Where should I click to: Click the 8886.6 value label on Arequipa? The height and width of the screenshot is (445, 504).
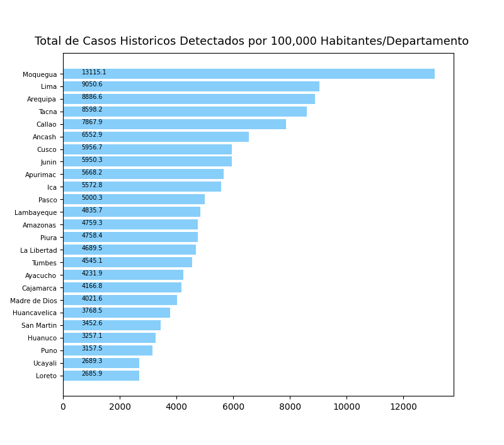(92, 97)
